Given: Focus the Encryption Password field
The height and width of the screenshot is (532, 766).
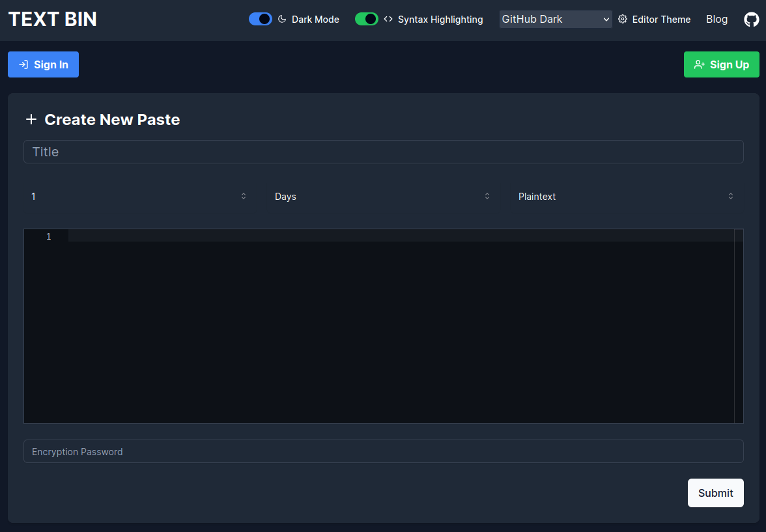Looking at the screenshot, I should point(384,451).
